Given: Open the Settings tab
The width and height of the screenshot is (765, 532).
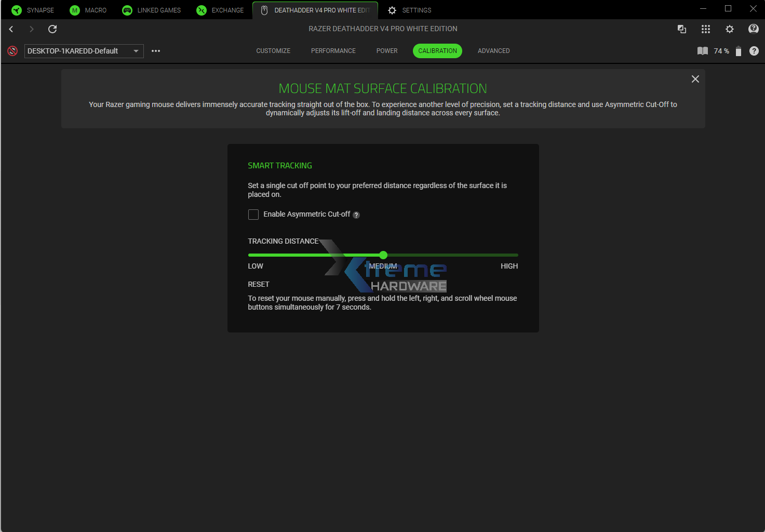Looking at the screenshot, I should (409, 10).
